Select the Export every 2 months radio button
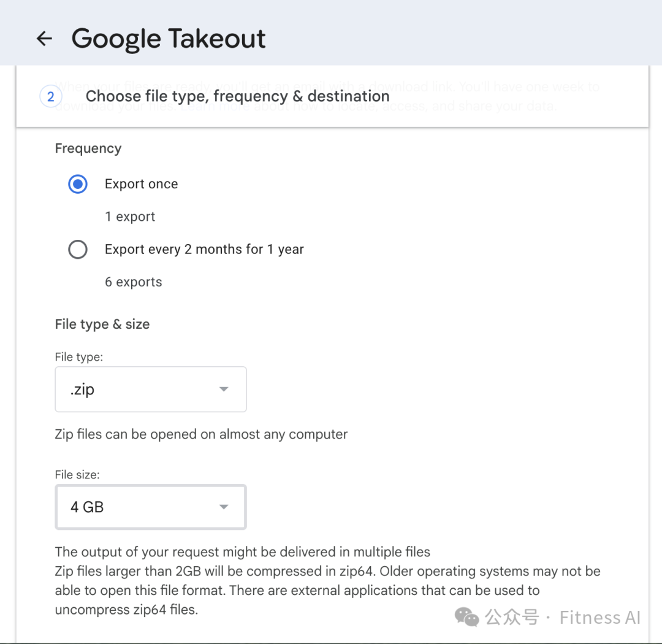The height and width of the screenshot is (644, 662). (78, 250)
